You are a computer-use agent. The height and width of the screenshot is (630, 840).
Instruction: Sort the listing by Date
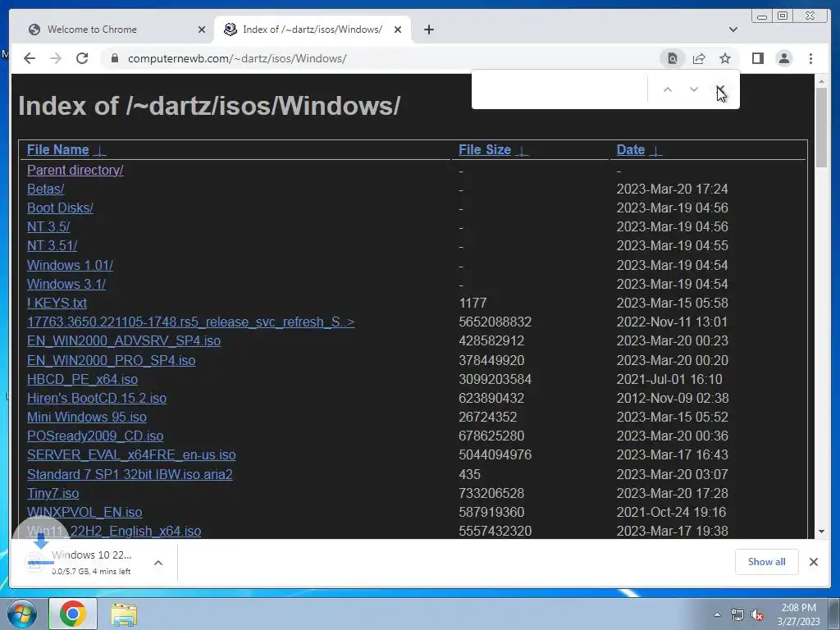pos(631,150)
